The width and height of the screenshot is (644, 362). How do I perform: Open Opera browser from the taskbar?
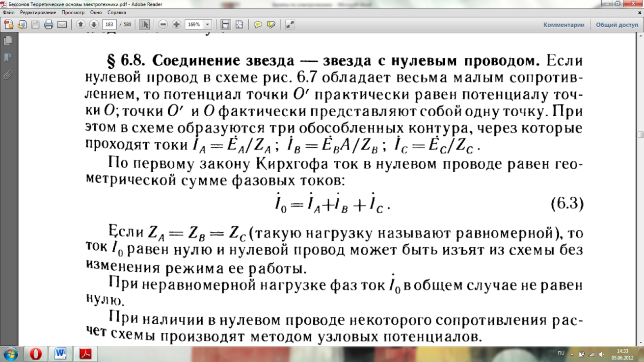35,354
